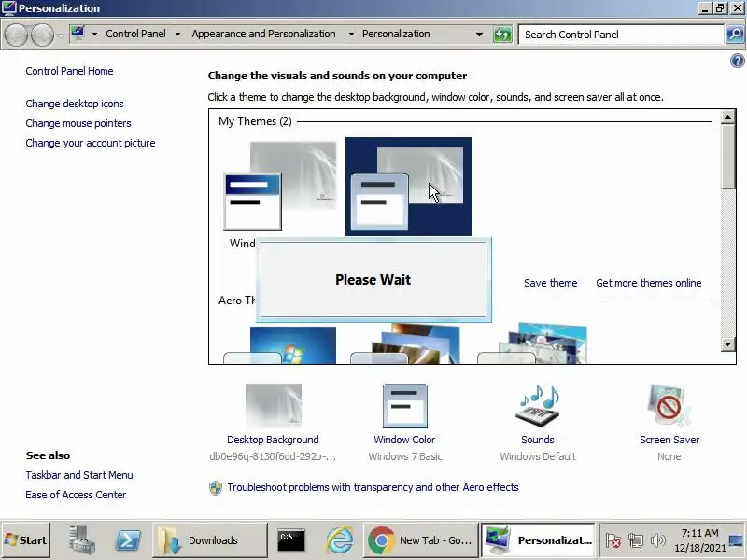Click the green Refresh button
Screen dimensions: 747x560
pyautogui.click(x=502, y=35)
